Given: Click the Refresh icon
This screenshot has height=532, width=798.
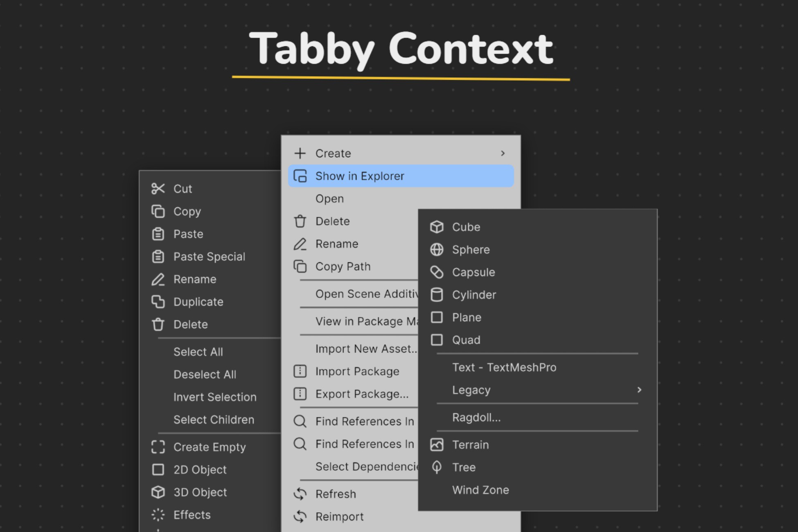Looking at the screenshot, I should click(300, 494).
